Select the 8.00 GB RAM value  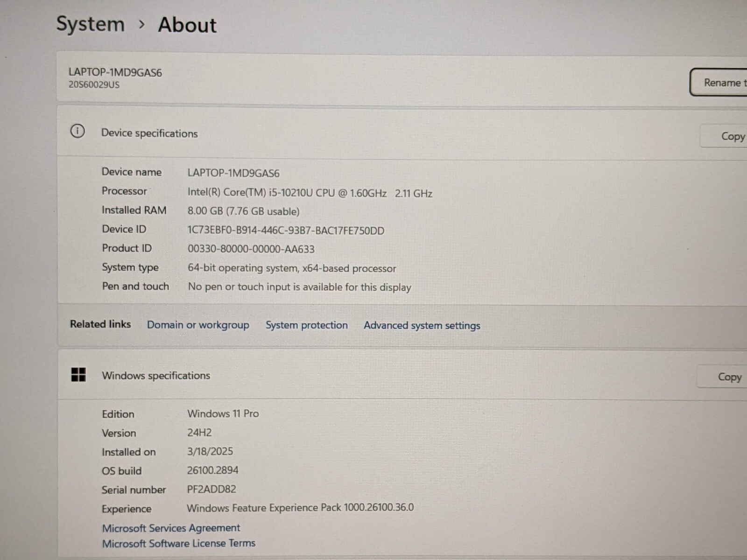(x=243, y=211)
